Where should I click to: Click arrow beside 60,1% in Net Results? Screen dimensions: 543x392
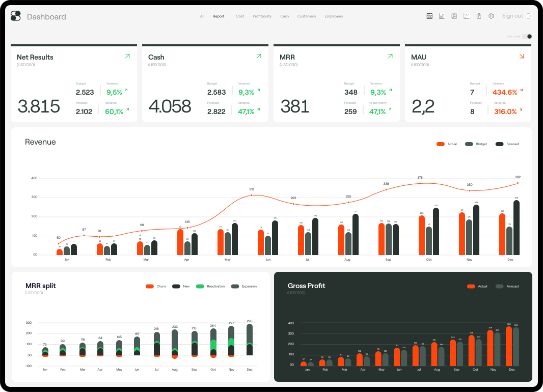point(128,109)
